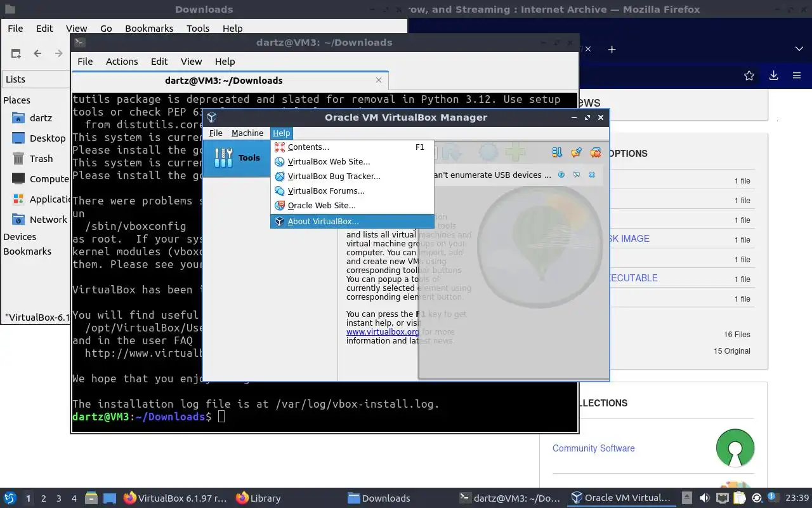Open VirtualBox Machine menu
The width and height of the screenshot is (812, 508).
(x=247, y=133)
